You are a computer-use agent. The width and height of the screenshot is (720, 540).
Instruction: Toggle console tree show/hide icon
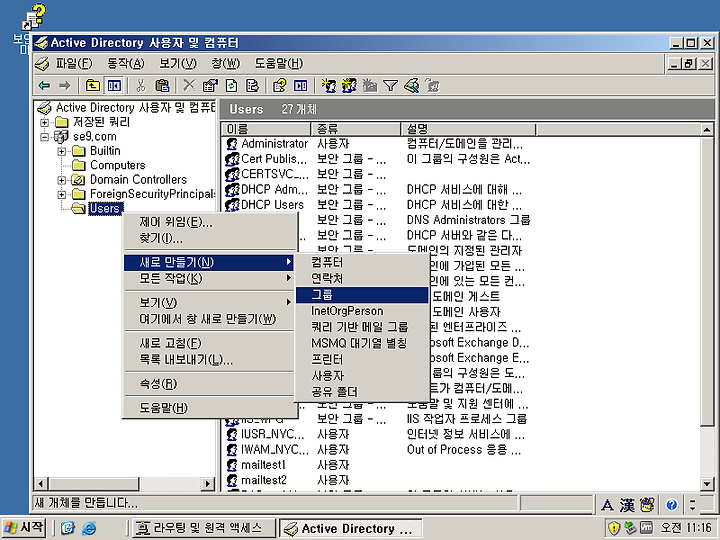tap(113, 85)
